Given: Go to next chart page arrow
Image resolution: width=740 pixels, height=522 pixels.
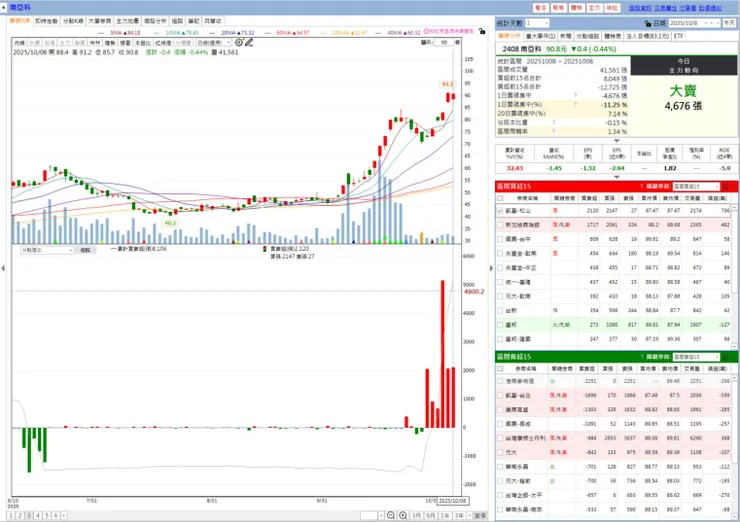Looking at the screenshot, I should [64, 515].
